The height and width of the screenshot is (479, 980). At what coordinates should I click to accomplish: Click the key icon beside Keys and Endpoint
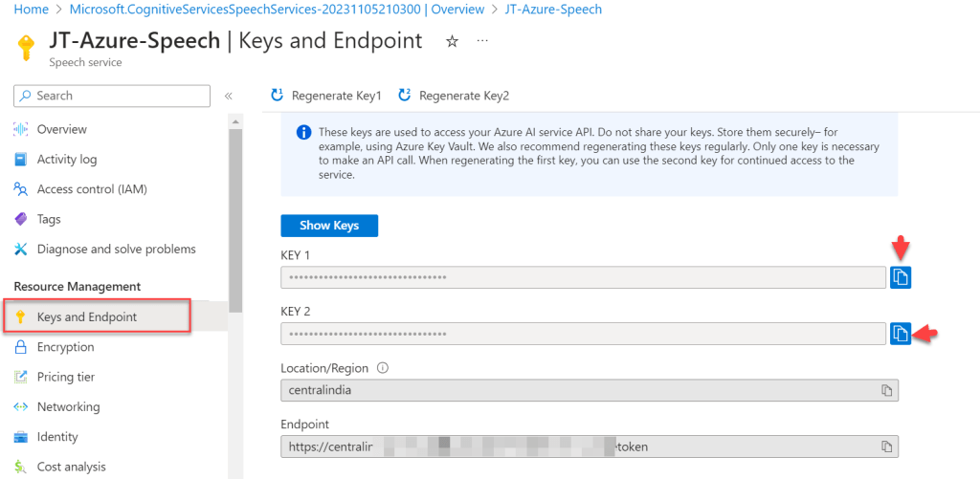(x=21, y=316)
